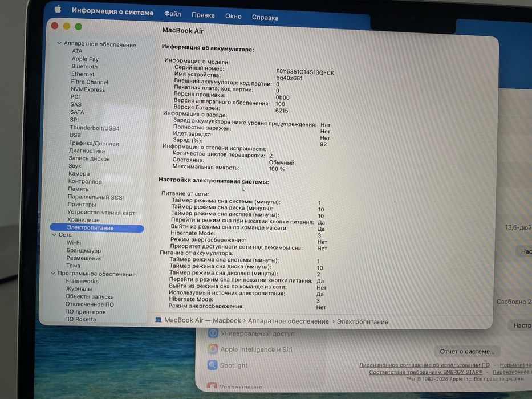Open the Apple menu
The image size is (532, 399).
click(x=58, y=9)
